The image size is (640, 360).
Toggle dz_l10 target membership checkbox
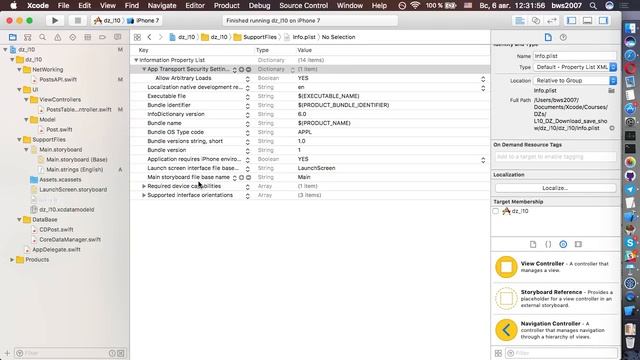tap(496, 211)
